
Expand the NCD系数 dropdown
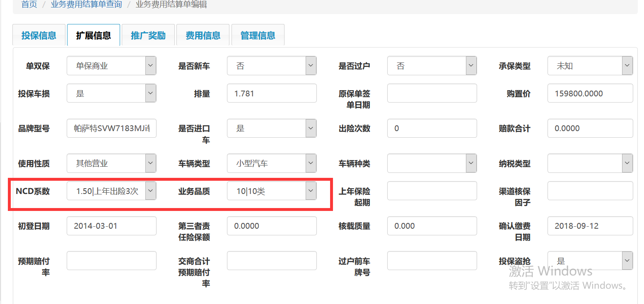[x=111, y=191]
